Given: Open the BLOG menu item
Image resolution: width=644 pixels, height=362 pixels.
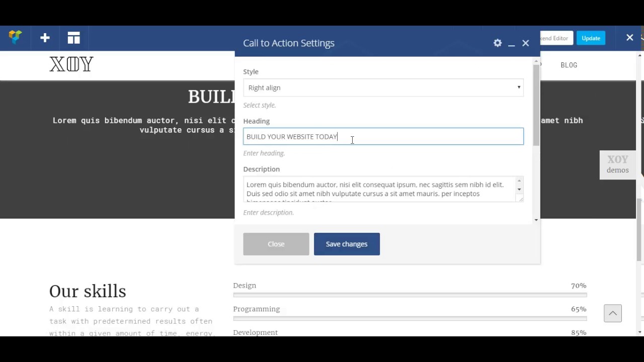Looking at the screenshot, I should [569, 65].
